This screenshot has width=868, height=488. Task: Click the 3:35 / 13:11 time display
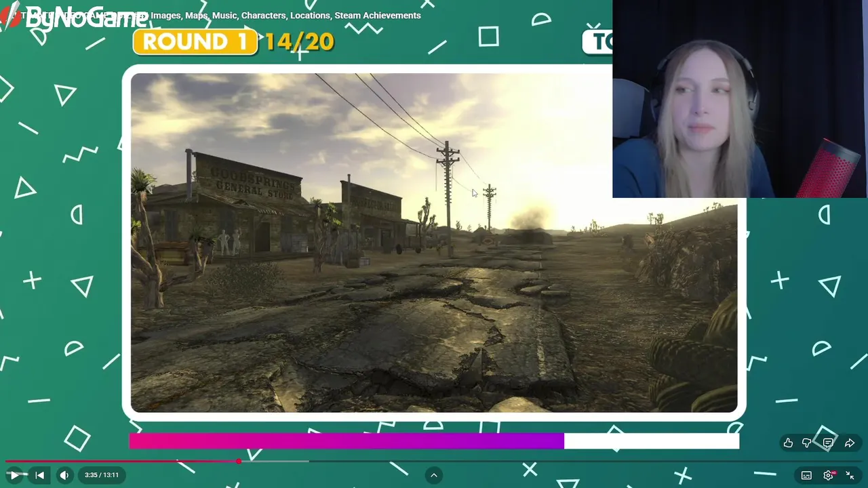pyautogui.click(x=102, y=475)
